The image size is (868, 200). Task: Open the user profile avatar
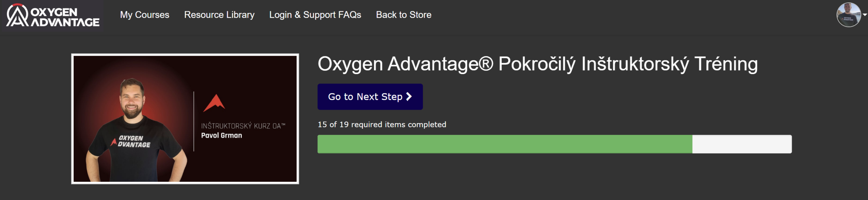point(848,15)
